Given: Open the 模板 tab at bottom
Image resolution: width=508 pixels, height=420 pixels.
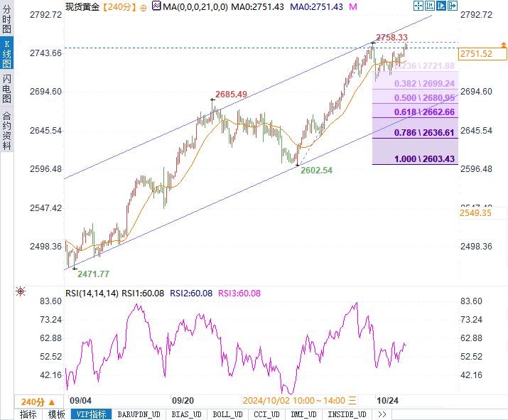Looking at the screenshot, I should (x=56, y=414).
